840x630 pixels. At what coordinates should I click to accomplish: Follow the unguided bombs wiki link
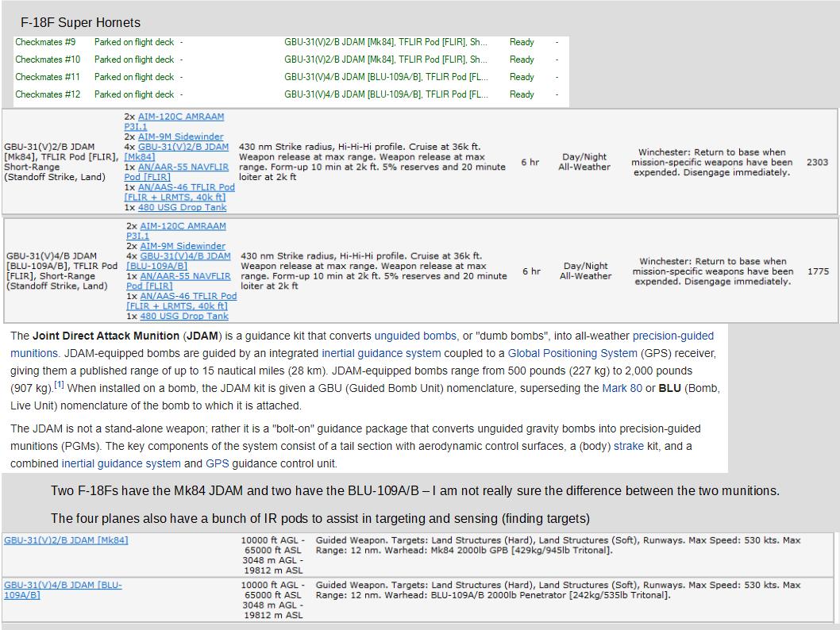point(415,336)
